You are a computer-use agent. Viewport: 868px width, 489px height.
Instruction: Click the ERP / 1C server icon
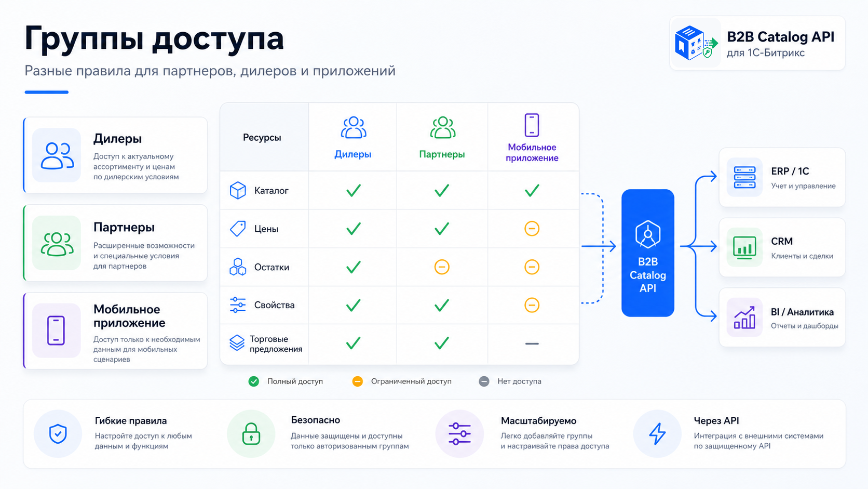(744, 177)
